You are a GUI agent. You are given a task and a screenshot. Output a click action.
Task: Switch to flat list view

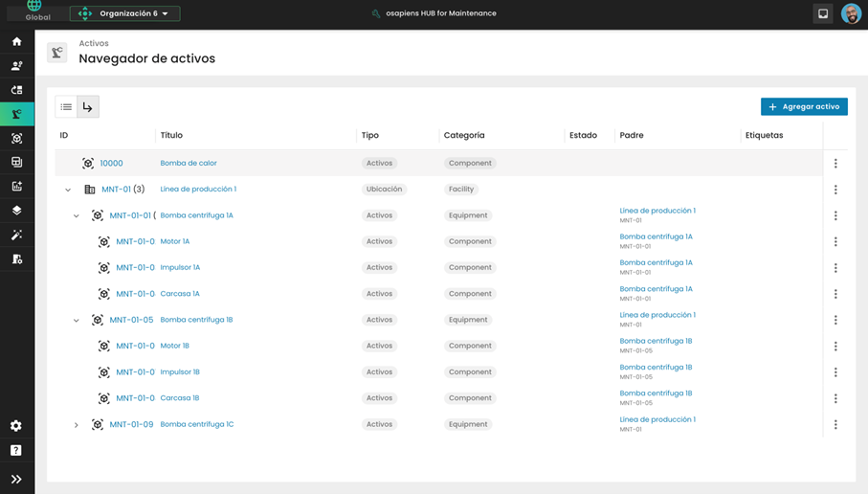click(66, 107)
